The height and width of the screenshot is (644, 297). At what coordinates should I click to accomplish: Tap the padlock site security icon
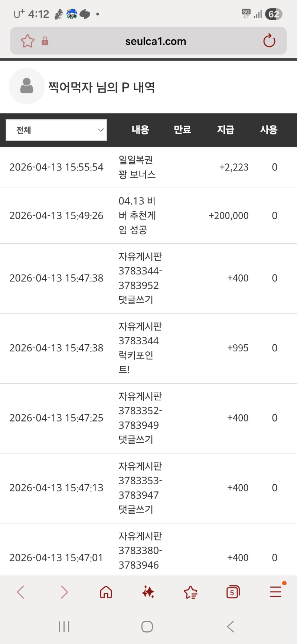[x=45, y=41]
